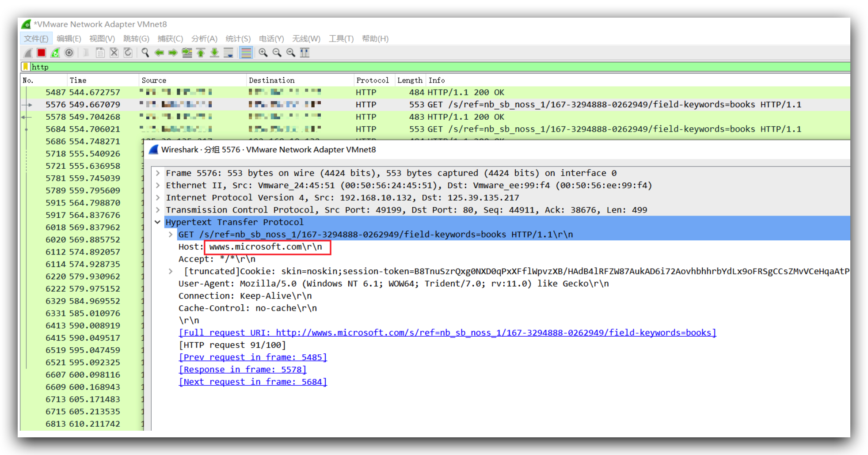Screen dimensions: 868x455
Task: Click the save capture file icon
Action: pos(100,53)
